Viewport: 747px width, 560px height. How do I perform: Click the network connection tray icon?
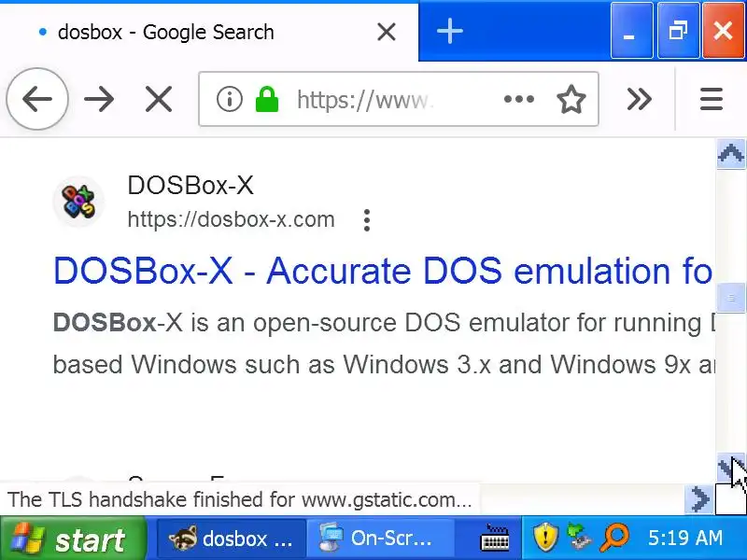[x=579, y=538]
